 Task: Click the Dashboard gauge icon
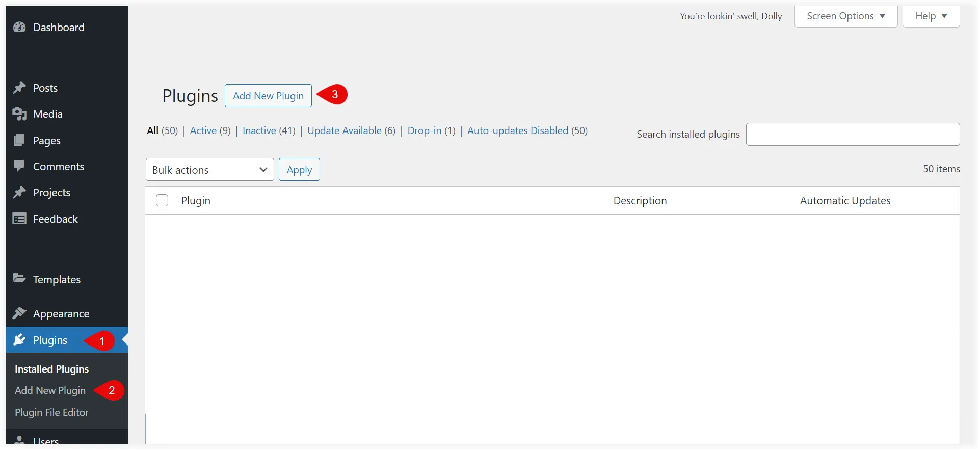19,27
